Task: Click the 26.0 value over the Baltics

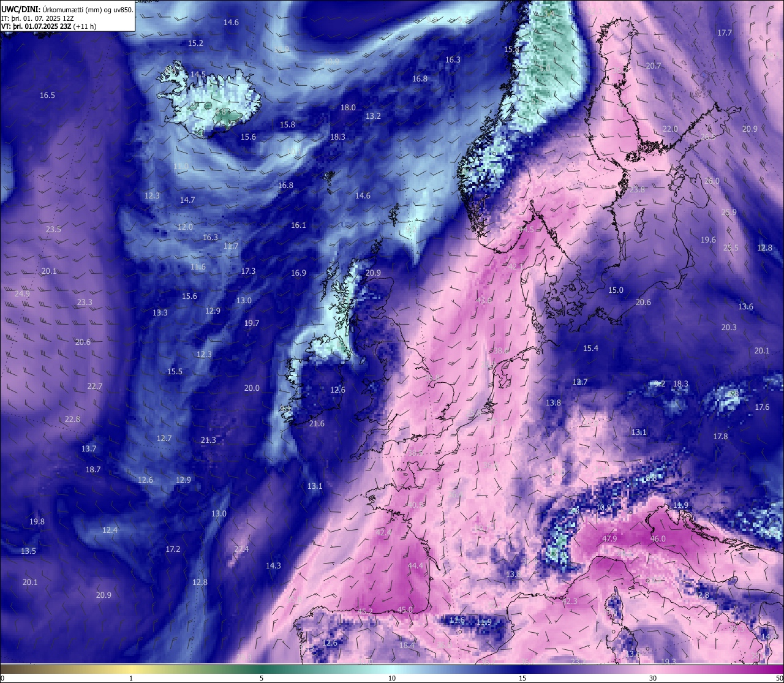Action: tap(712, 181)
